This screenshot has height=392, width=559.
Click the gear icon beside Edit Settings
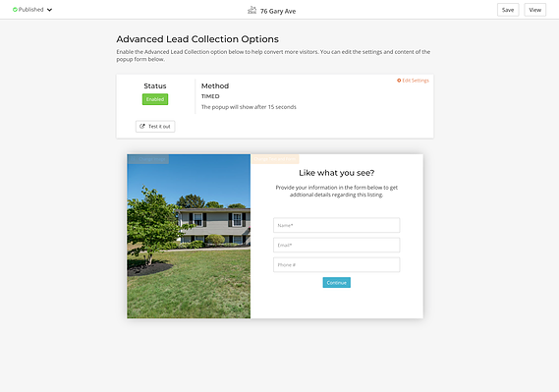(399, 81)
